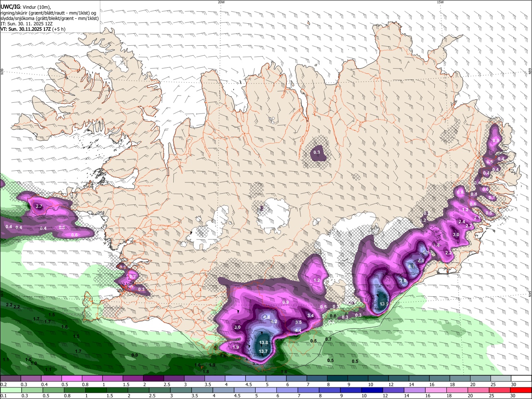Select upper scale swatch between 12 and 14

click(x=399, y=379)
